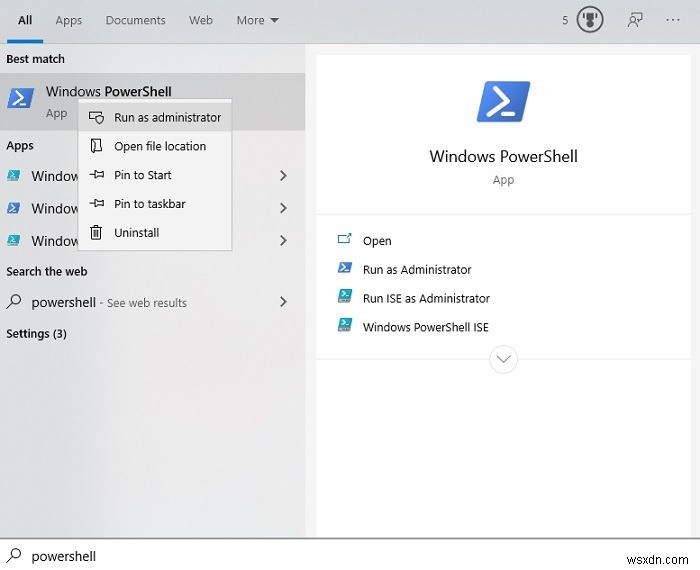This screenshot has width=700, height=570.
Task: Open the Documents search tab
Action: pos(135,21)
